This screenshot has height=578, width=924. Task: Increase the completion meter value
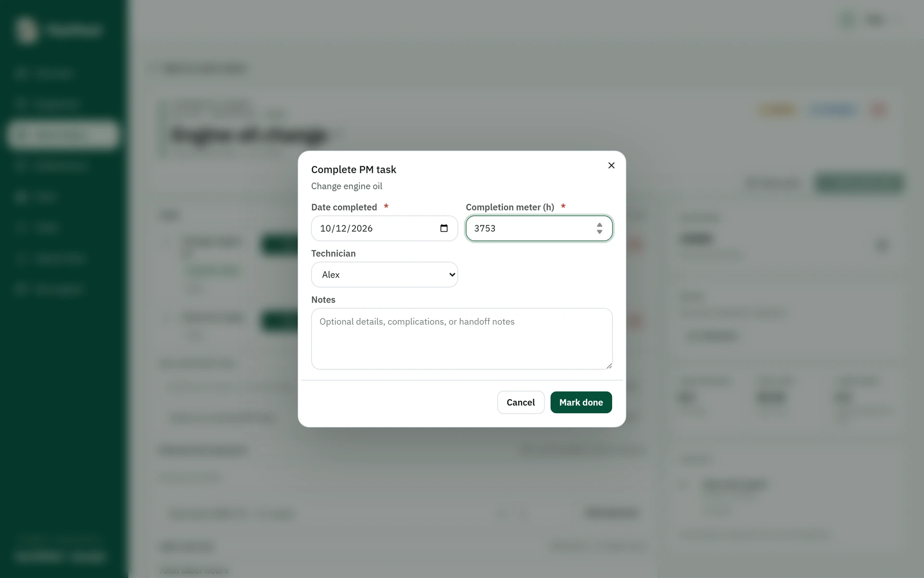(x=600, y=225)
